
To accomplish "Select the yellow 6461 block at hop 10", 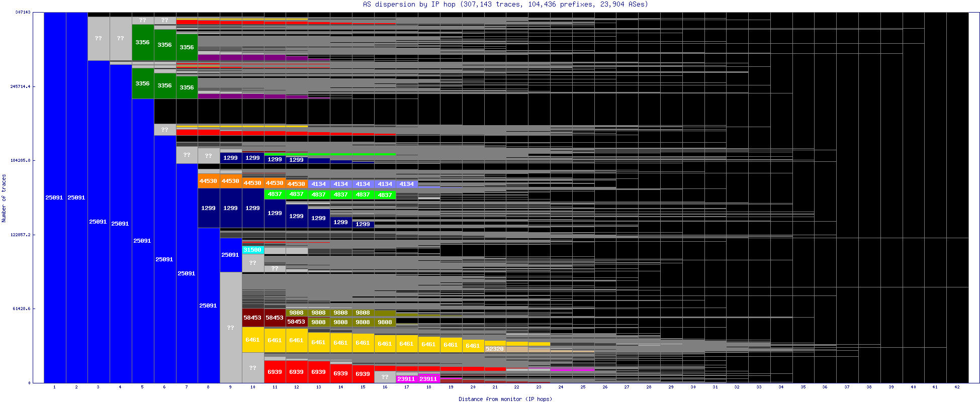I will click(x=253, y=340).
